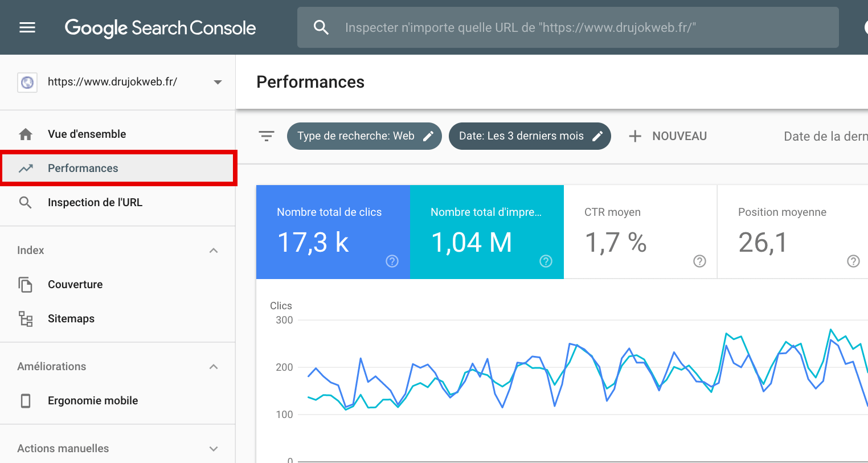
Task: Open the filter list icon
Action: click(x=267, y=136)
